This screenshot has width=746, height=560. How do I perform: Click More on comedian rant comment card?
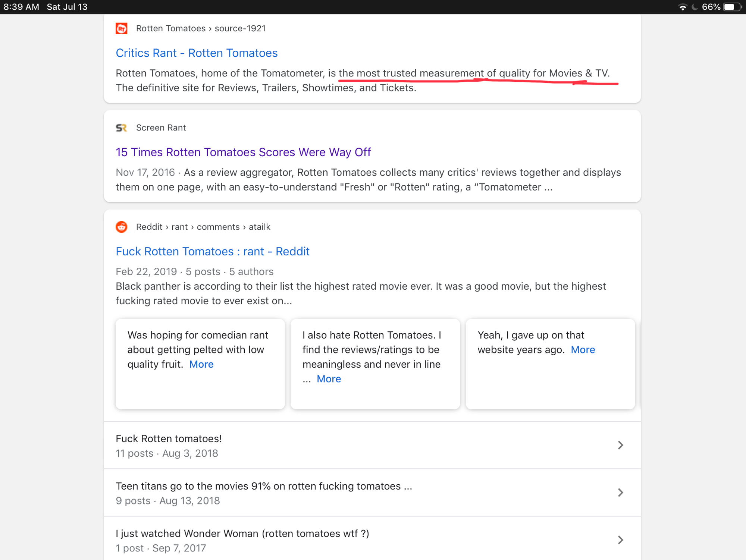coord(201,364)
